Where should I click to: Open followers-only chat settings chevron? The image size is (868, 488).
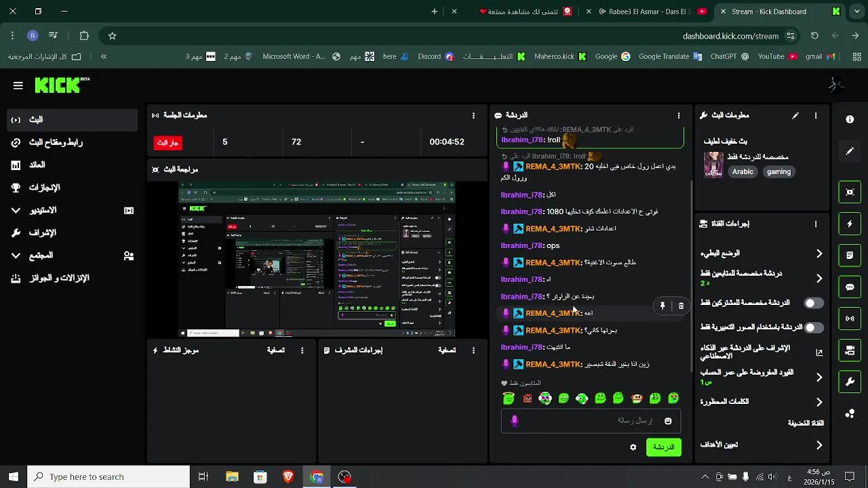click(x=819, y=278)
